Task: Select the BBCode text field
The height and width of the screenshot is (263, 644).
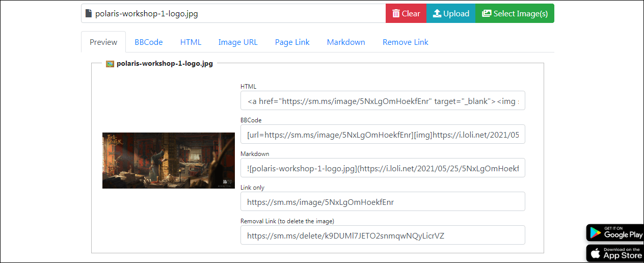Action: 383,135
